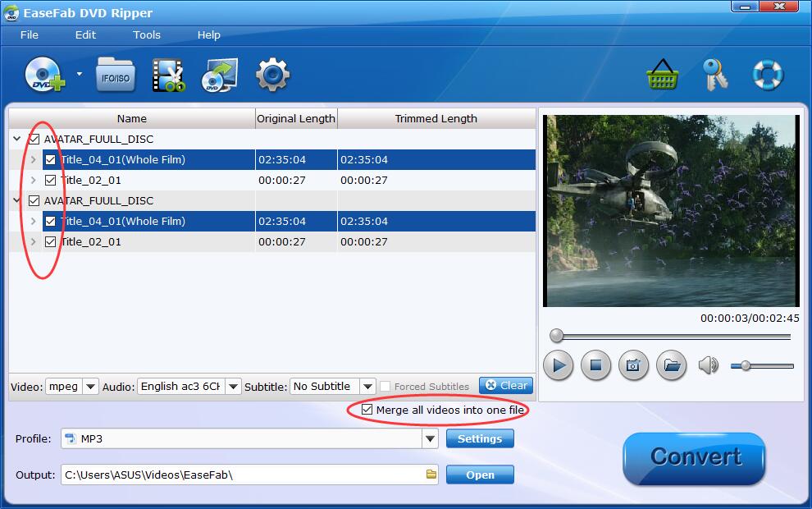Minimize the EaseFab DVD Ripper window
This screenshot has height=509, width=812.
(x=746, y=7)
